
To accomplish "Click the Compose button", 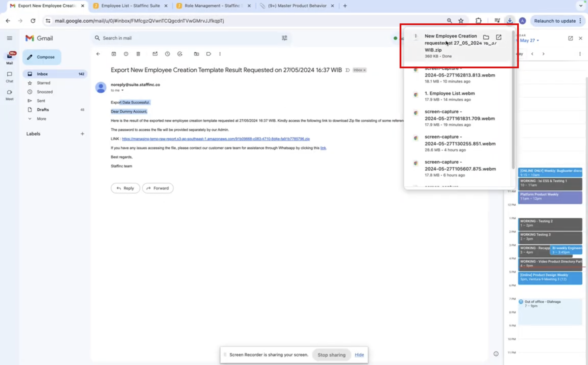I will click(x=42, y=57).
